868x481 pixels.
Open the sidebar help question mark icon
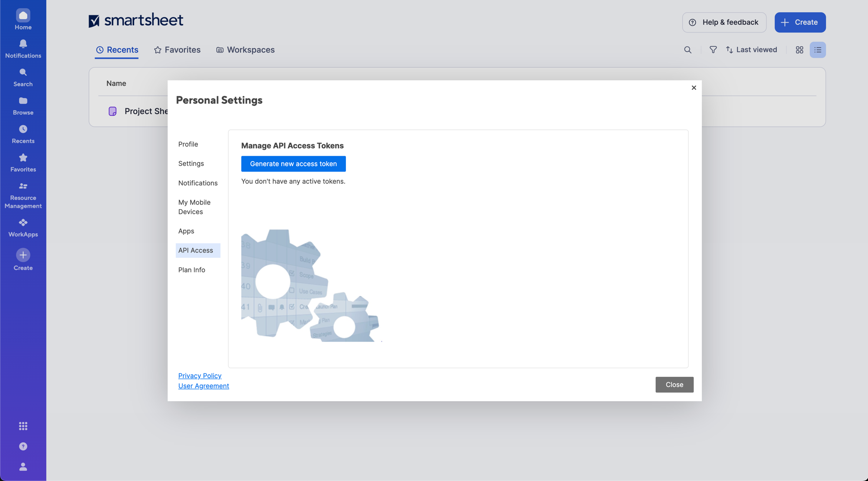[23, 446]
